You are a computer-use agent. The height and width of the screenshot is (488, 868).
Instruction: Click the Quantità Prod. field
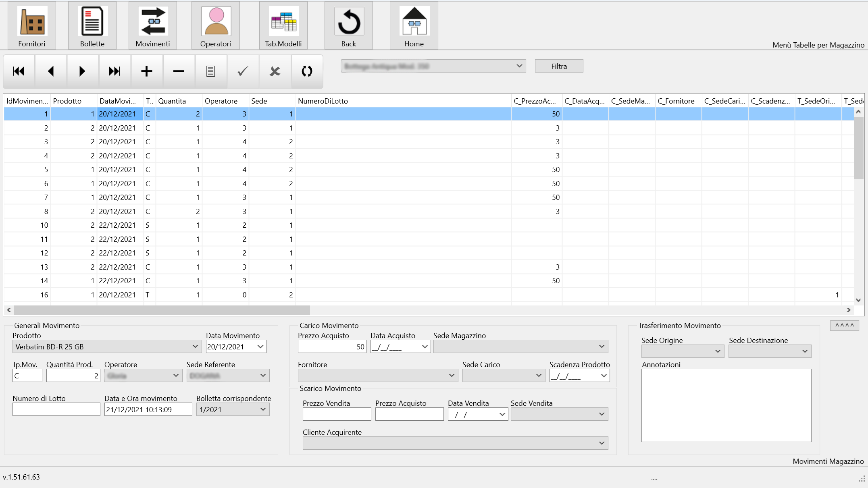(x=73, y=376)
